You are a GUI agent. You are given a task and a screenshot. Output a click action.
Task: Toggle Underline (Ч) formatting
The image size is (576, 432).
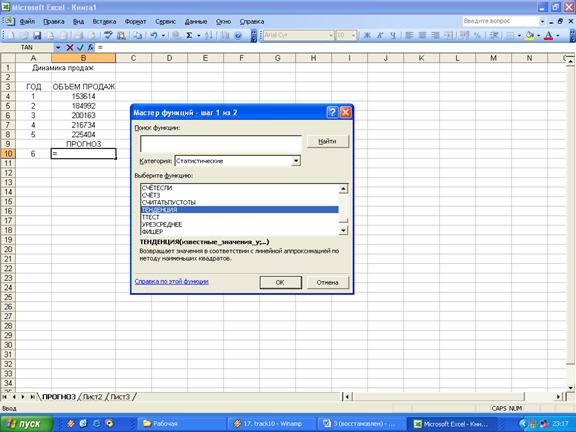tap(393, 35)
